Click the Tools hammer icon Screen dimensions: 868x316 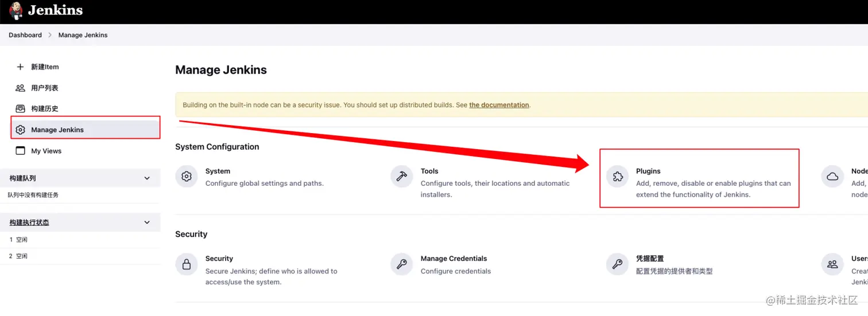401,177
